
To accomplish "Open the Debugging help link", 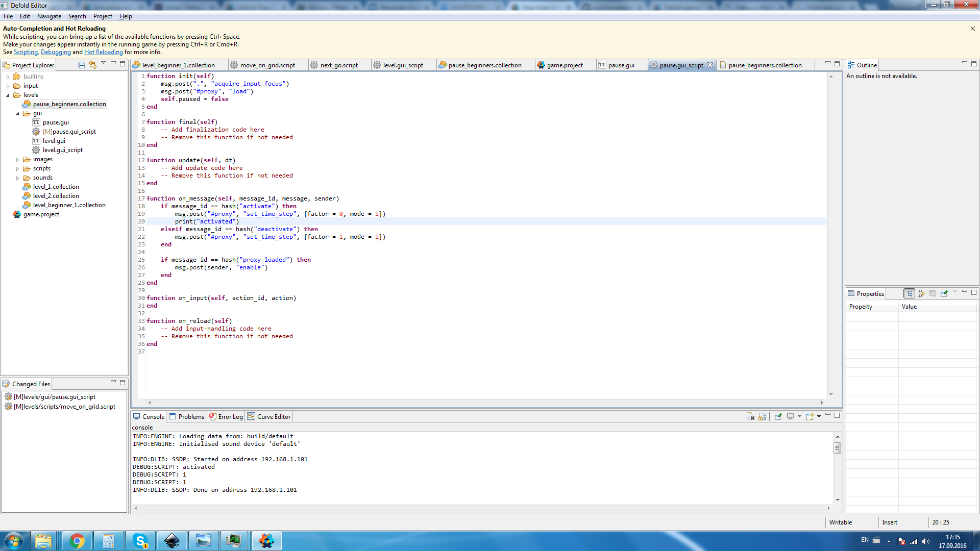I will 56,52.
